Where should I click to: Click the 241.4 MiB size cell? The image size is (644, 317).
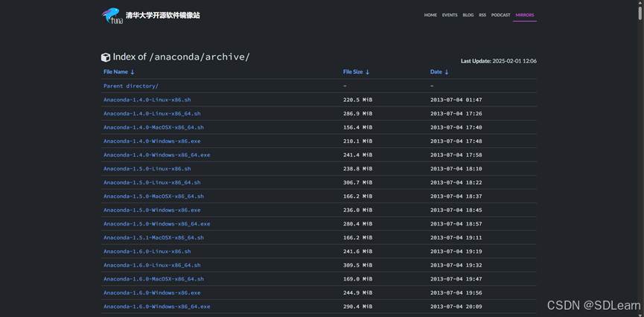click(x=357, y=155)
